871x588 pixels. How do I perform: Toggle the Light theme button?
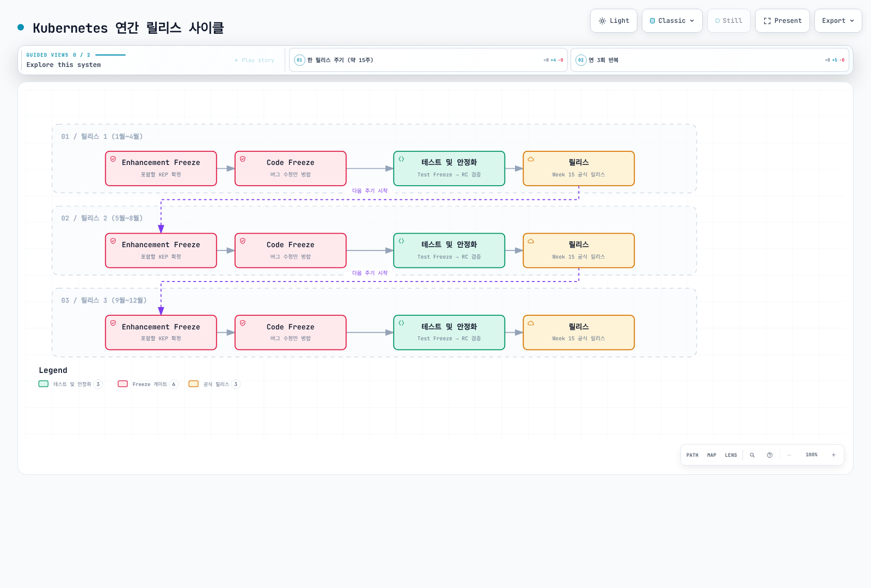click(x=614, y=21)
